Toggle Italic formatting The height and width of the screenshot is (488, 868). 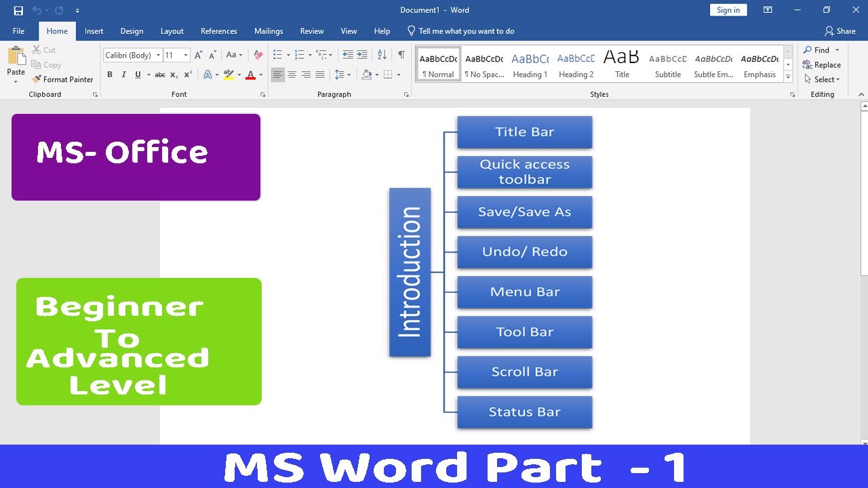pos(124,75)
